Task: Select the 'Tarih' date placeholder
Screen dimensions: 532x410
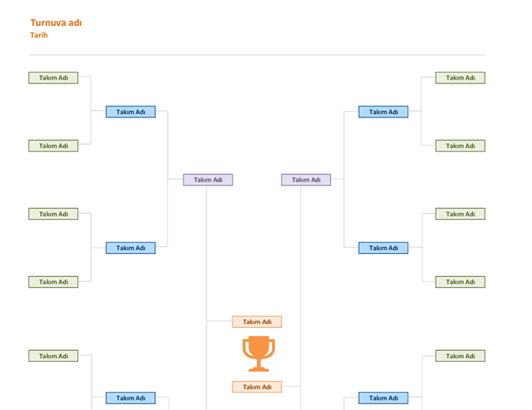Action: click(39, 35)
